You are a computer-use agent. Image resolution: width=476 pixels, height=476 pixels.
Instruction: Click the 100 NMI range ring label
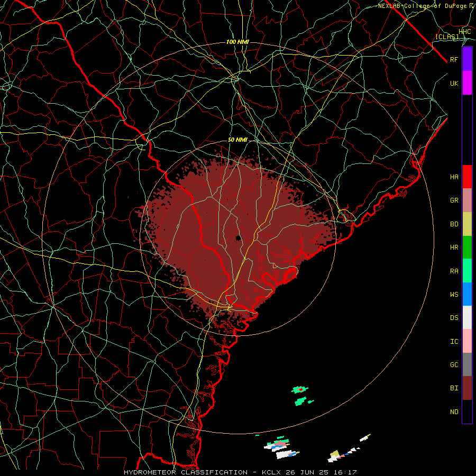pyautogui.click(x=237, y=42)
